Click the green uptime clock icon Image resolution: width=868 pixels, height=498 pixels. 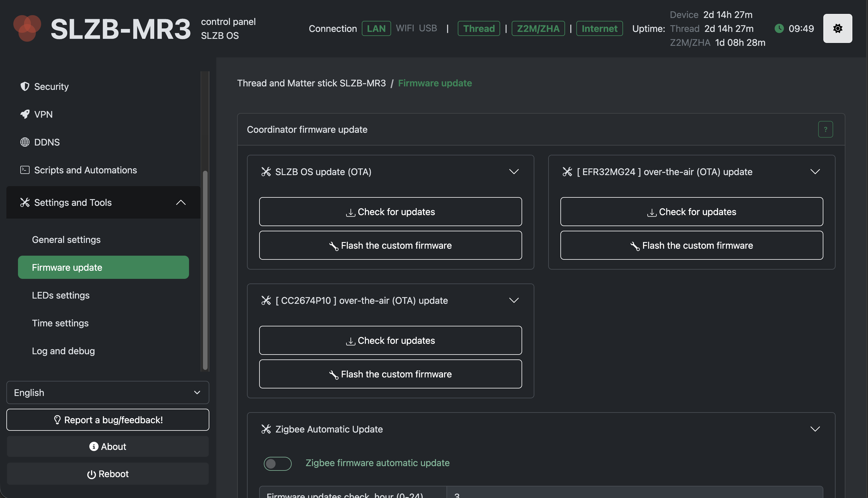[x=779, y=28]
